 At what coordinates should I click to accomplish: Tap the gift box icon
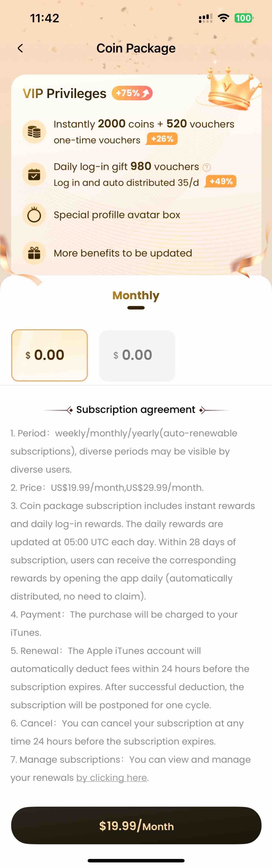click(x=34, y=253)
